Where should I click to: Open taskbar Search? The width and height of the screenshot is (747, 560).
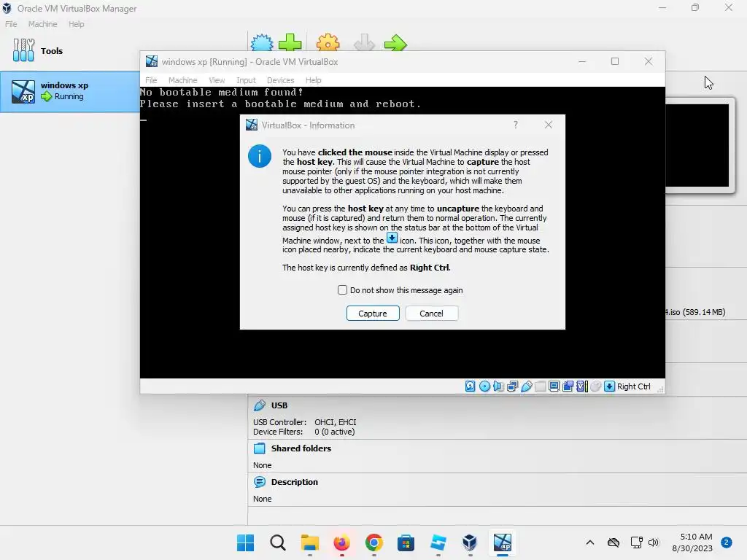click(278, 542)
